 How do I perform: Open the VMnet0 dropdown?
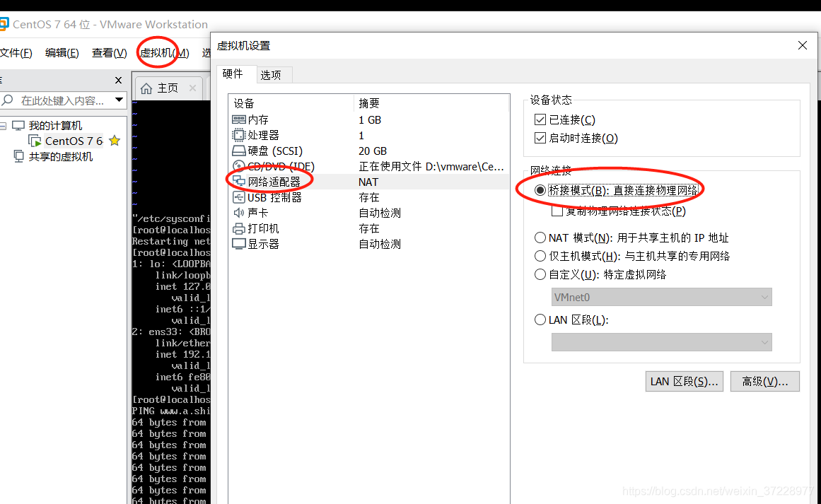pos(661,297)
